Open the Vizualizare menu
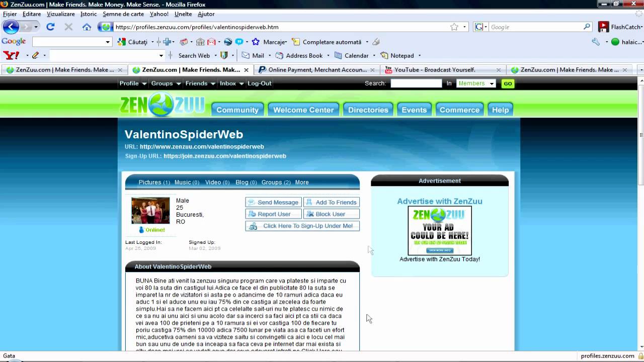This screenshot has height=362, width=644. coord(61,14)
